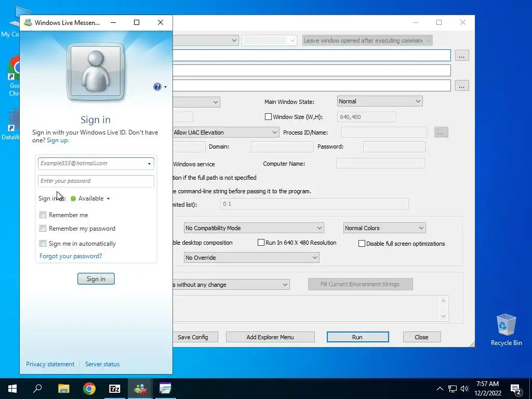Click the Google Chrome desktop shortcut
Screen dimensions: 532x399
point(14,76)
